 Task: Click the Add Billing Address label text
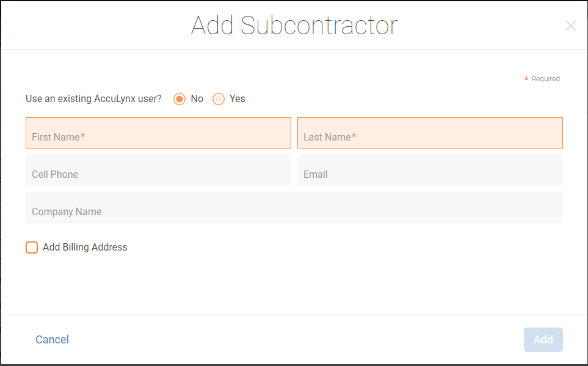(85, 247)
